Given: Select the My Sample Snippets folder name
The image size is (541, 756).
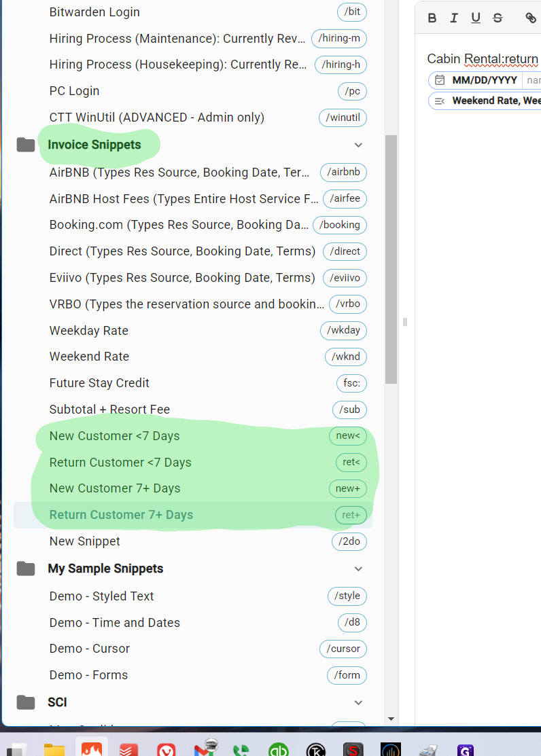Looking at the screenshot, I should tap(105, 569).
